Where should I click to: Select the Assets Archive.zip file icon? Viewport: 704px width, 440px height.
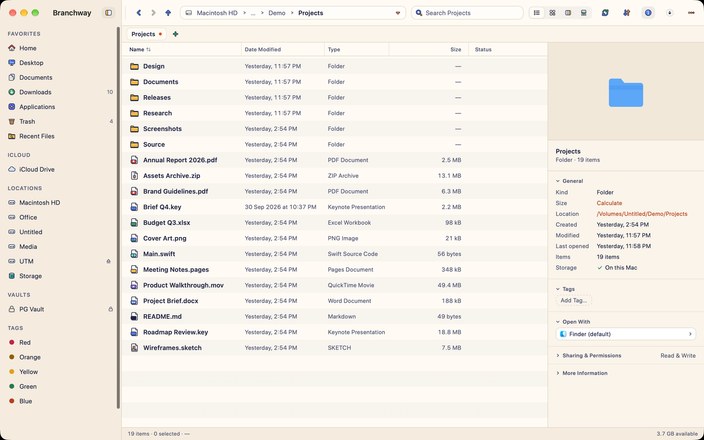(x=134, y=176)
